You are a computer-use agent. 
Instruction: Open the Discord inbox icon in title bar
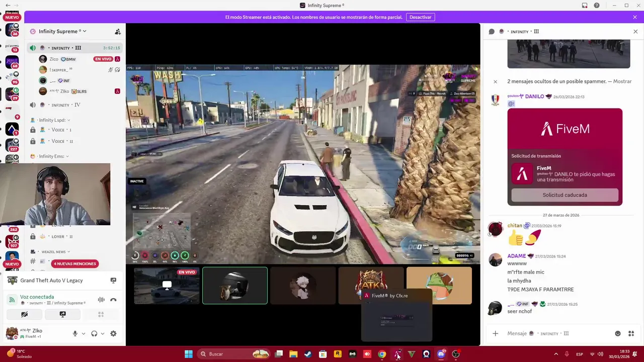pos(585,6)
